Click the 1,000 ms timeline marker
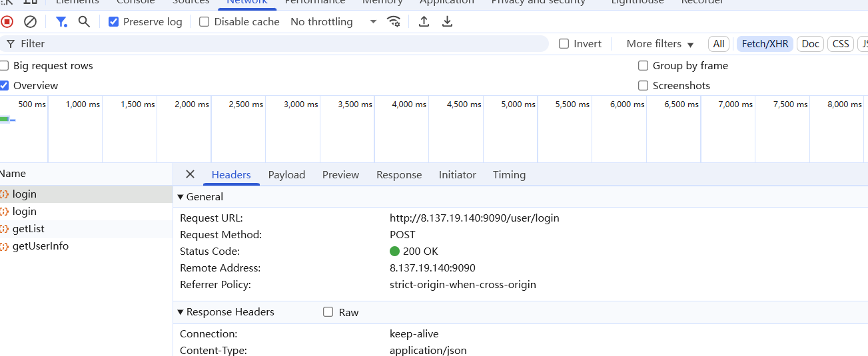Image resolution: width=868 pixels, height=356 pixels. [83, 104]
